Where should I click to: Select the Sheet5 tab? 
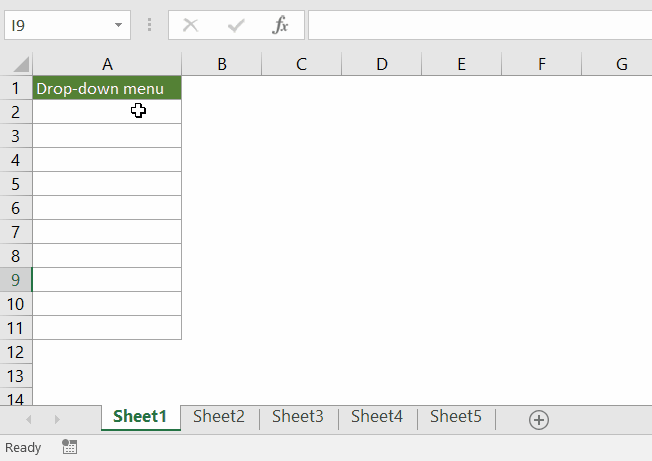[x=456, y=417]
